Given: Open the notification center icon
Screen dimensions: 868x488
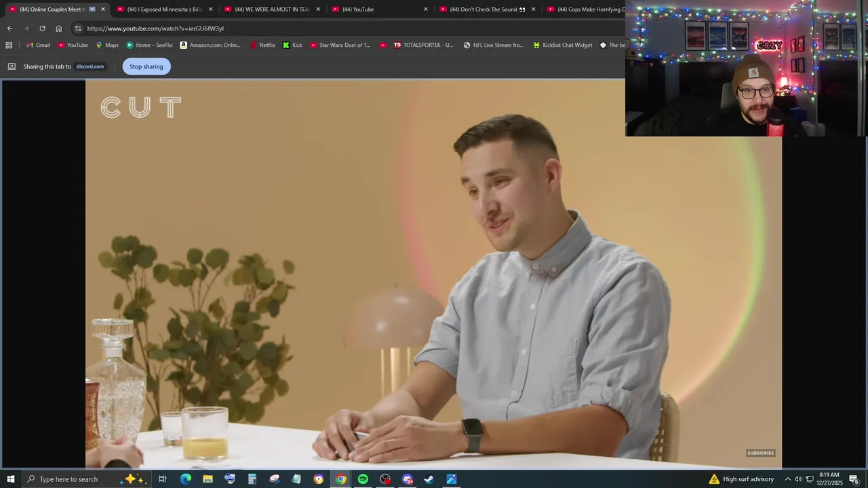Looking at the screenshot, I should click(854, 479).
